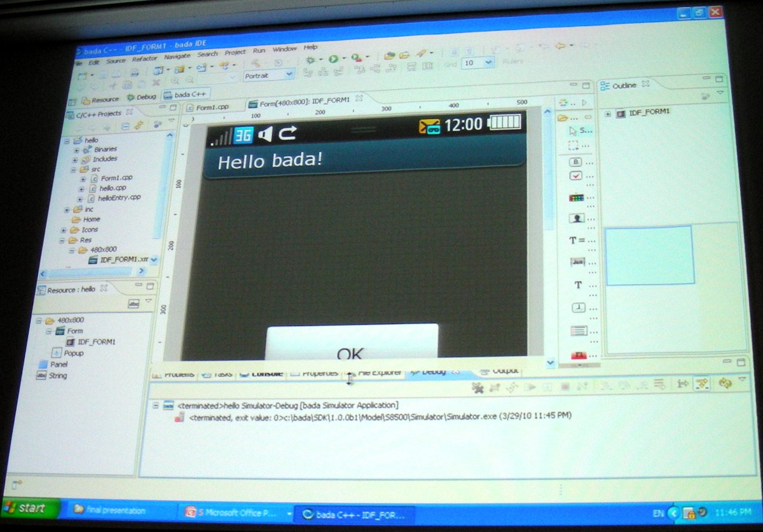Expand the Includes node in project tree
This screenshot has width=763, height=532.
75,160
